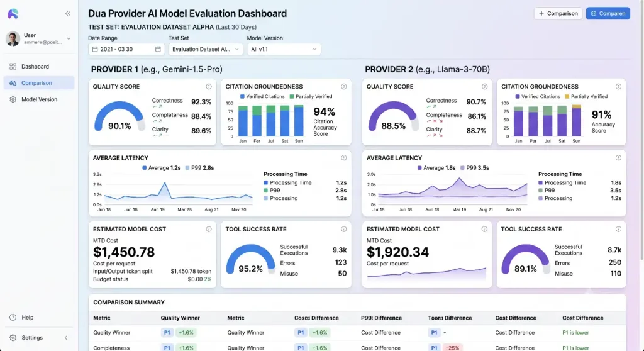
Task: Click calendar icon left of date value
Action: pos(95,49)
